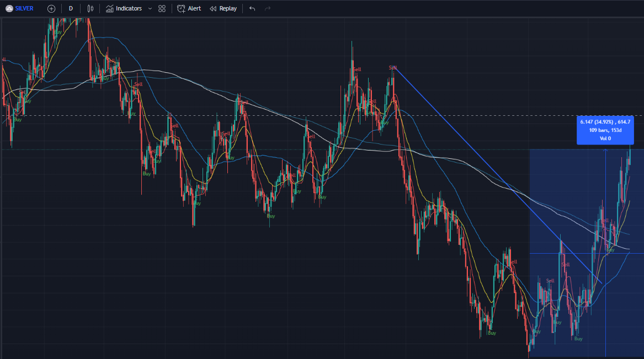The width and height of the screenshot is (644, 359).
Task: Open the D timeframe selector
Action: tap(70, 8)
